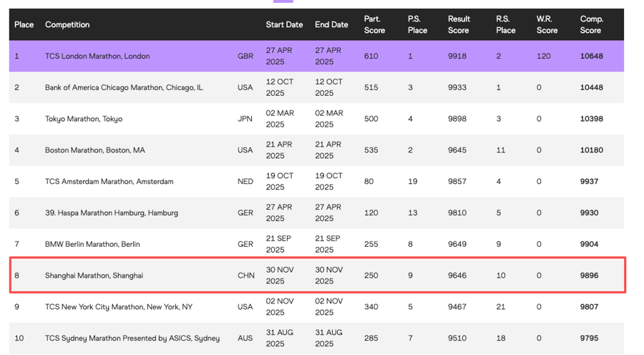
Task: Click TCS New York City Marathon
Action: 119,307
